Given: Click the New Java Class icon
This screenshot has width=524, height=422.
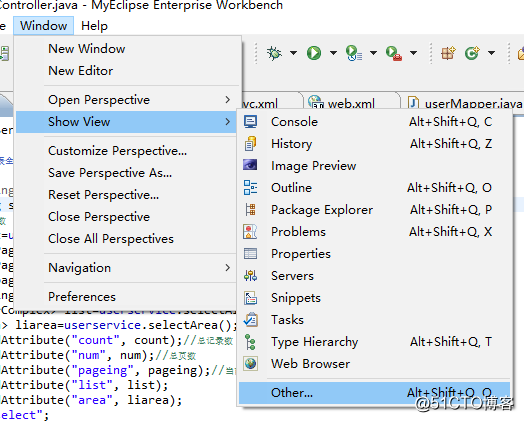Looking at the screenshot, I should tap(472, 53).
